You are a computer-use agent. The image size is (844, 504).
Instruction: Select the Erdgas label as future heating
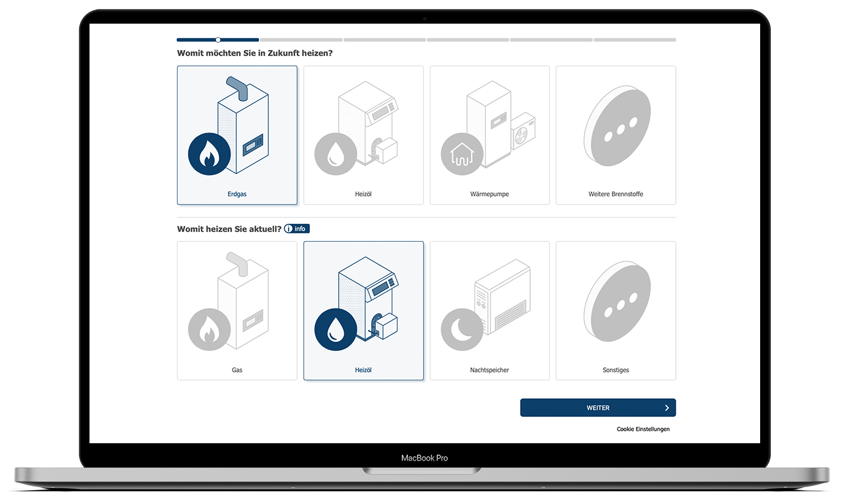(x=237, y=194)
